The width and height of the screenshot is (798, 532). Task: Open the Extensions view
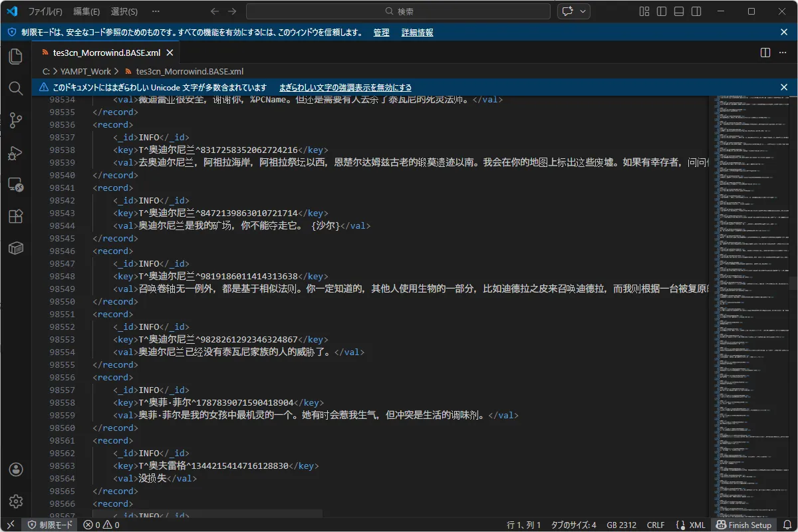coord(16,216)
